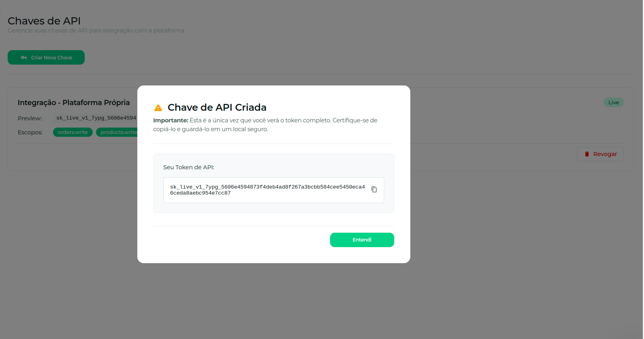Click the Chave de API Criada heading
Image resolution: width=644 pixels, height=339 pixels.
click(217, 108)
